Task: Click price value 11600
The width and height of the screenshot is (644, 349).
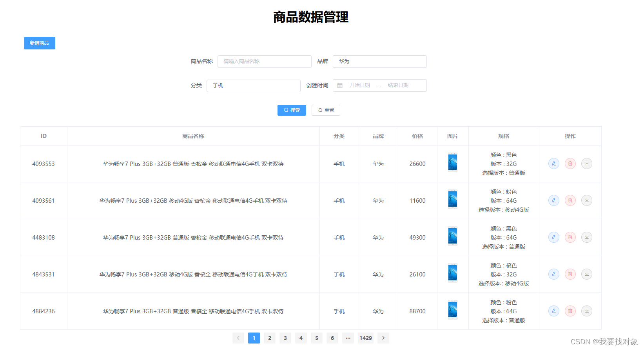Action: [x=417, y=201]
